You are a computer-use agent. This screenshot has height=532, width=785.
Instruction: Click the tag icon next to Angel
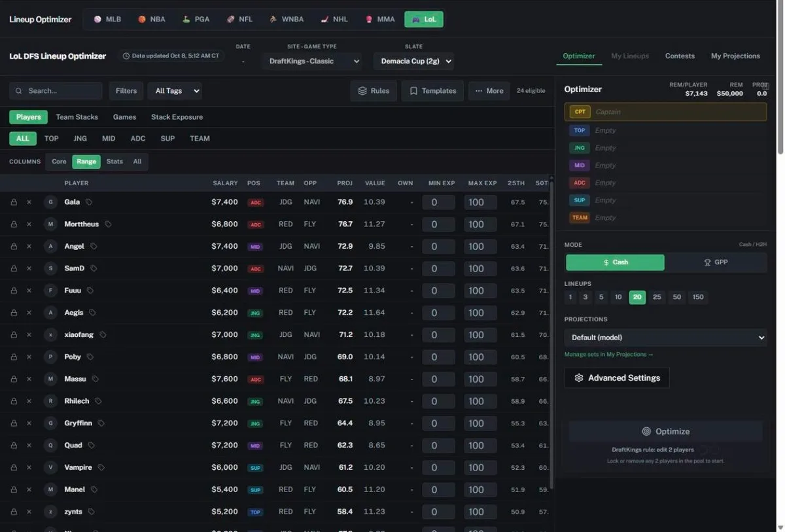(x=94, y=247)
